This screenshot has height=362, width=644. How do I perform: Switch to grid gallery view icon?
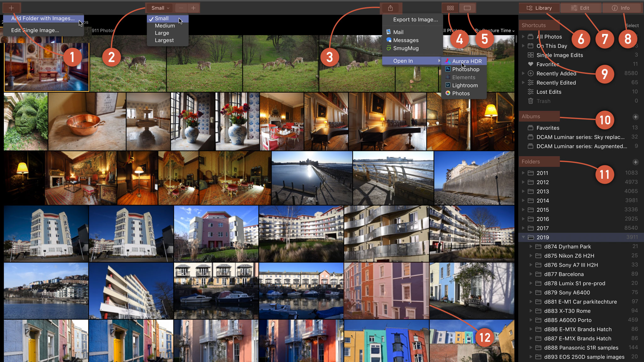(450, 8)
